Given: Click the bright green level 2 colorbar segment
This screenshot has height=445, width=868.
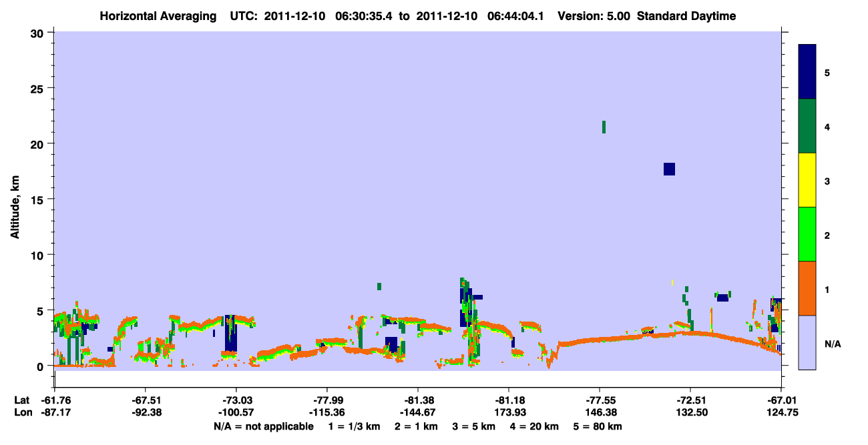Looking at the screenshot, I should point(807,234).
